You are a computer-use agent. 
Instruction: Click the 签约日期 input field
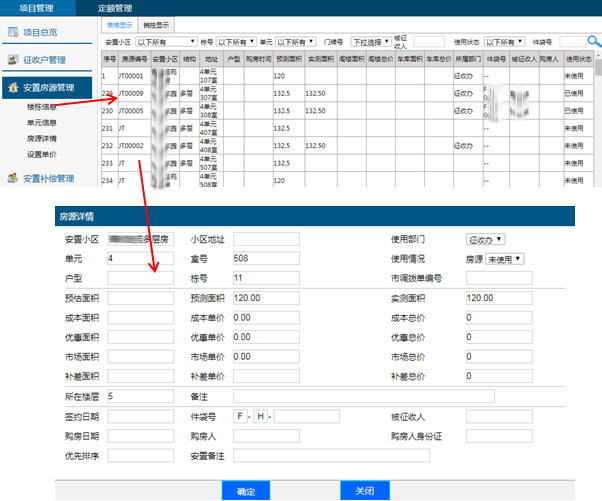pyautogui.click(x=141, y=417)
